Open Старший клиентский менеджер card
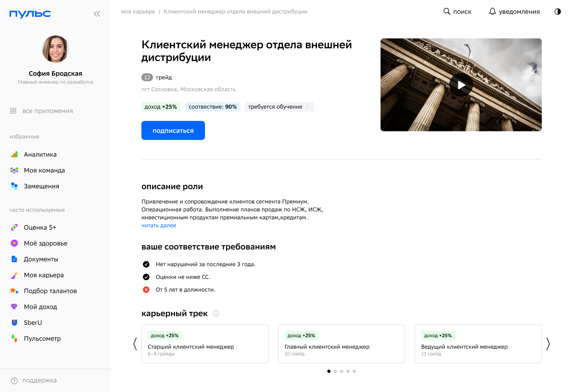 tap(205, 344)
